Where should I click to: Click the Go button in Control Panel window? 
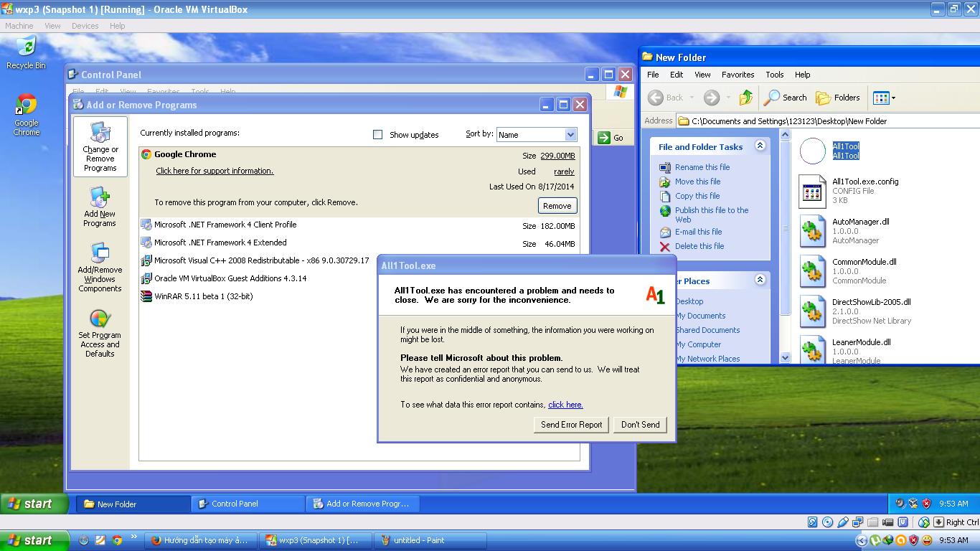[x=611, y=137]
